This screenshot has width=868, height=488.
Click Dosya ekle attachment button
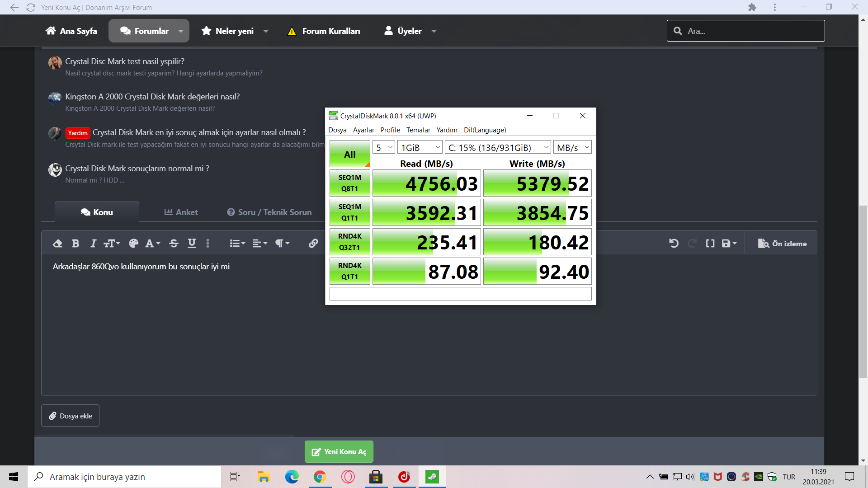[x=70, y=416]
